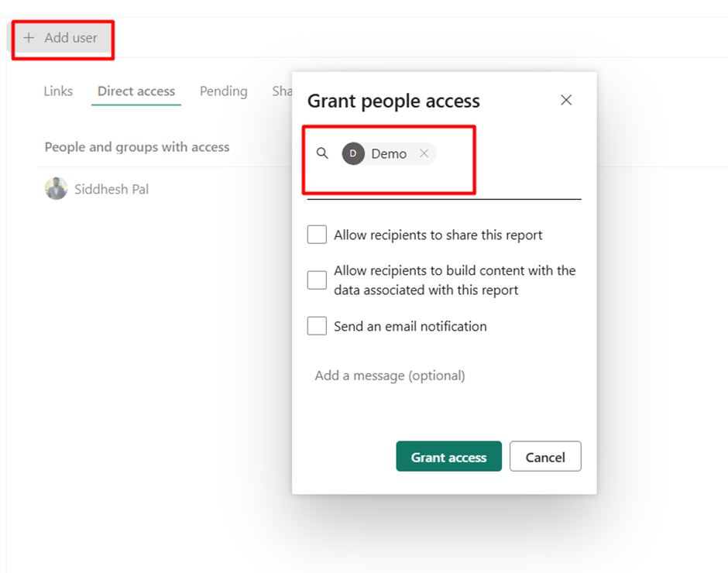Viewport: 728px width, 573px height.
Task: Click the Cancel button
Action: tap(545, 456)
